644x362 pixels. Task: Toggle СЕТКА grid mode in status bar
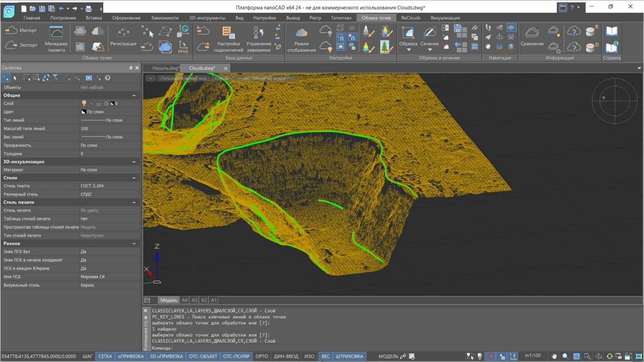click(x=105, y=356)
